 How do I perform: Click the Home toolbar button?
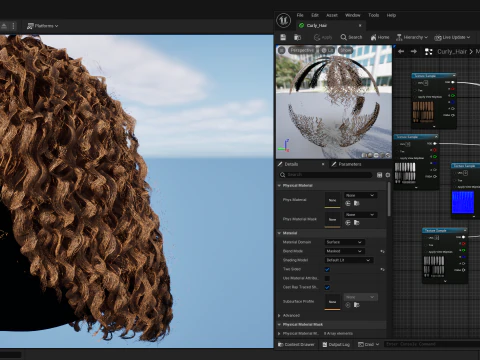pos(380,37)
